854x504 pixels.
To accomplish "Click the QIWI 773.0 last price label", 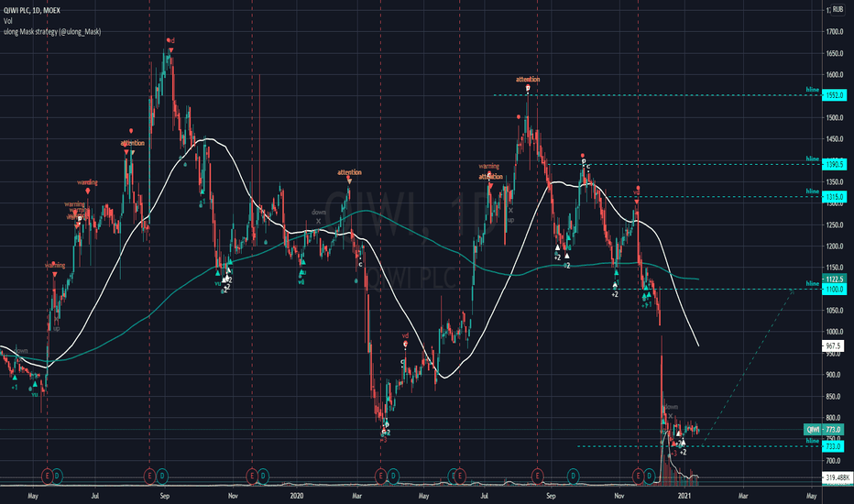I will click(x=825, y=430).
